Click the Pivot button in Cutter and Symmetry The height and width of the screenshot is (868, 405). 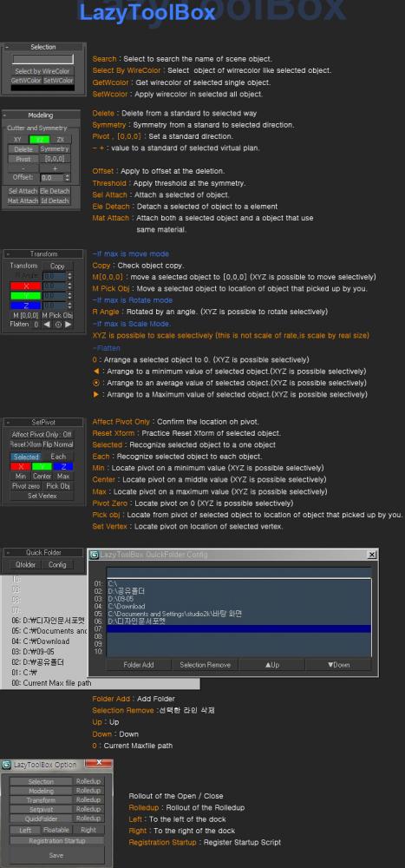point(23,159)
